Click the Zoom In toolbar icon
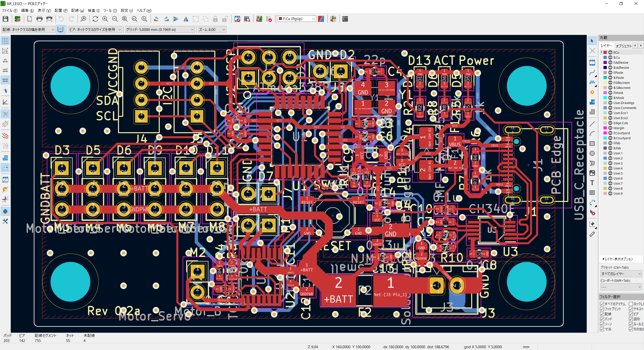This screenshot has height=350, width=644. click(x=105, y=19)
